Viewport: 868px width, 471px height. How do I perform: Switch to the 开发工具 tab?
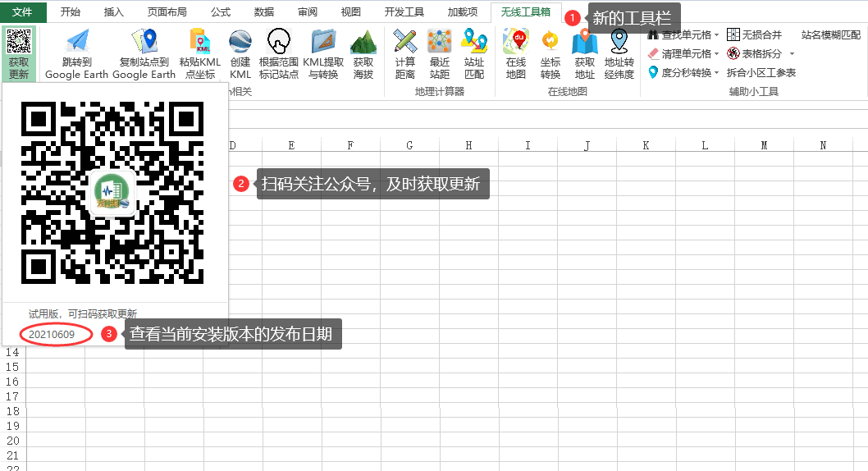[x=404, y=11]
